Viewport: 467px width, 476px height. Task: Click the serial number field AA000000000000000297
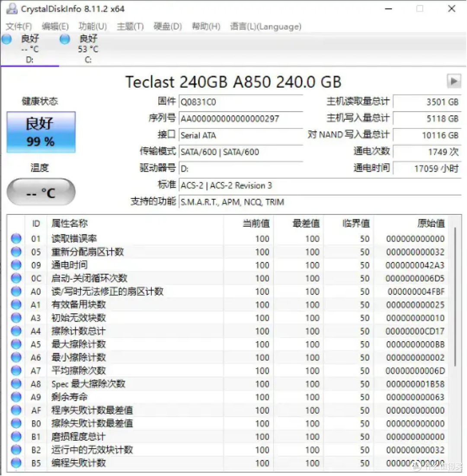coord(241,119)
